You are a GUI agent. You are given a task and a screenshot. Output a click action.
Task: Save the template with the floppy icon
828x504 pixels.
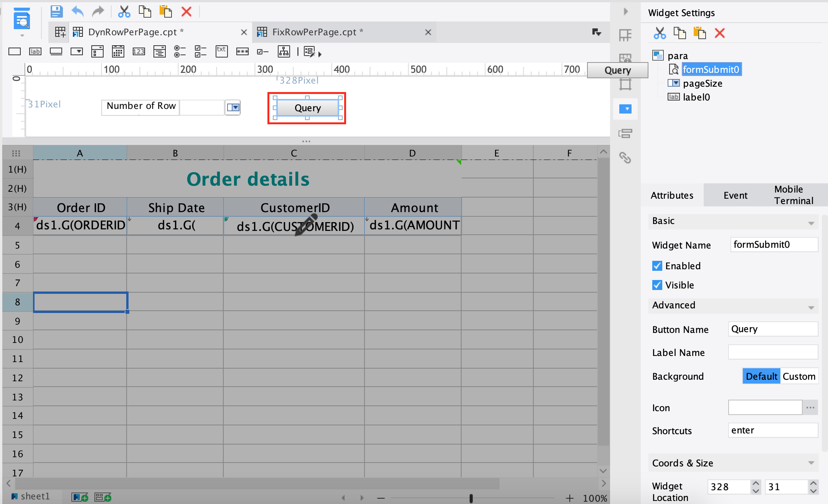[x=56, y=12]
